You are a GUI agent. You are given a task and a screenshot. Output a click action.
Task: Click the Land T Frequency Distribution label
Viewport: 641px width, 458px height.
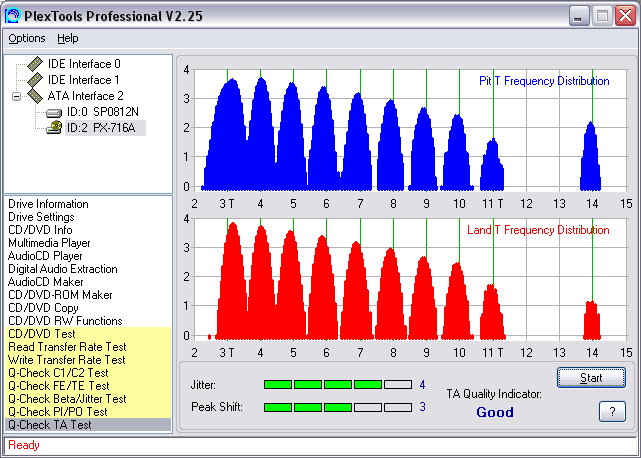coord(538,230)
